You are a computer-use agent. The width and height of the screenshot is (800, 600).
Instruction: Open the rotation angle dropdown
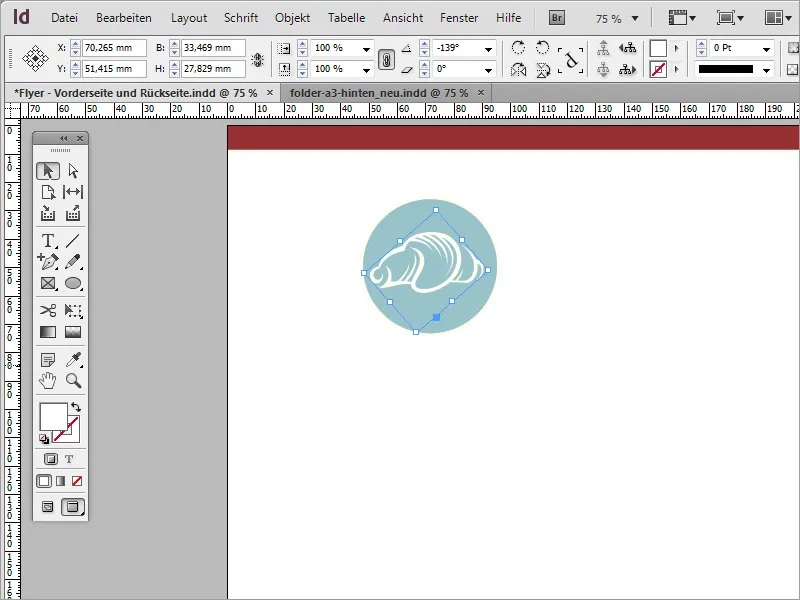488,49
